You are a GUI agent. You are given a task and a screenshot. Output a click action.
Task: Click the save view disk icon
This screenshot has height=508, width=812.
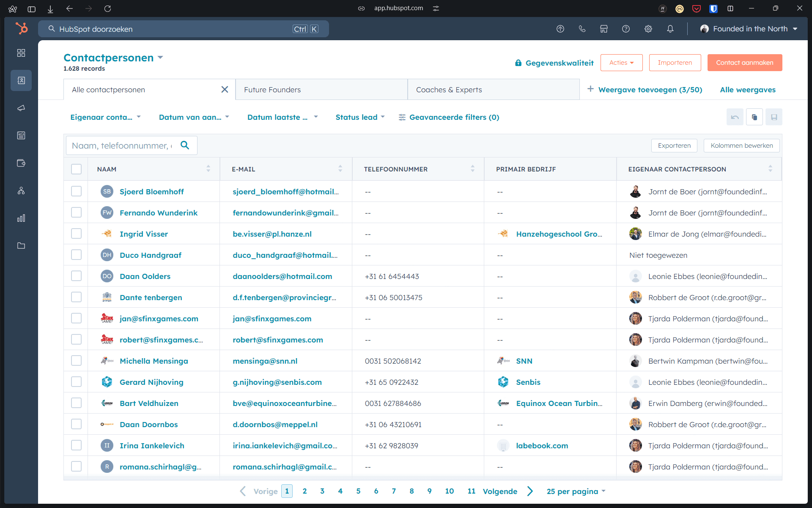pos(774,117)
